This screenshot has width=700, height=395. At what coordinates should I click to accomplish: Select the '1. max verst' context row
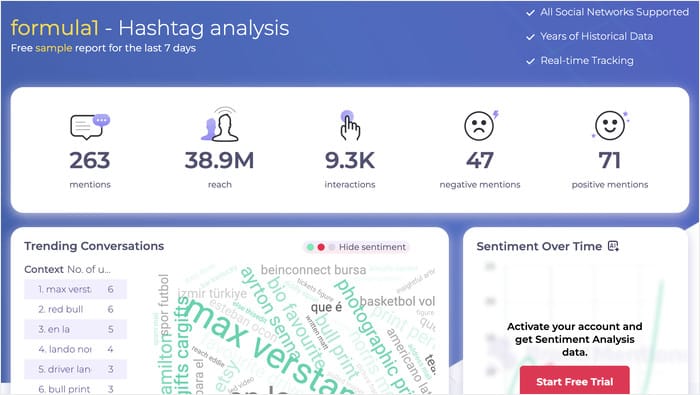pos(75,289)
